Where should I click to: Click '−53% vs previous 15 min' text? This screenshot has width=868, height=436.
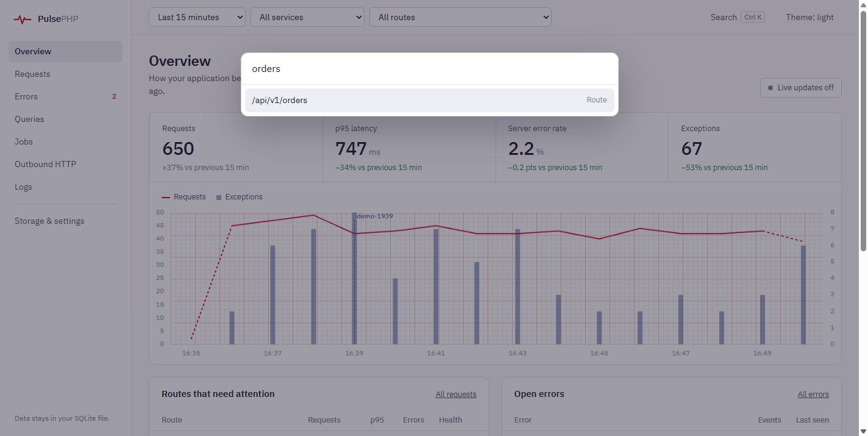(x=724, y=168)
